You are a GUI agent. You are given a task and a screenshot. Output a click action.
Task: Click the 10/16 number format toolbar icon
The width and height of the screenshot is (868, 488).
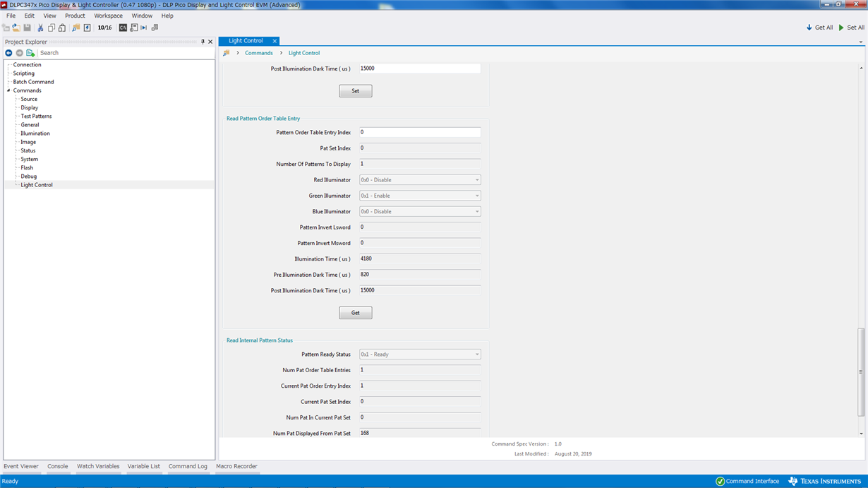104,28
